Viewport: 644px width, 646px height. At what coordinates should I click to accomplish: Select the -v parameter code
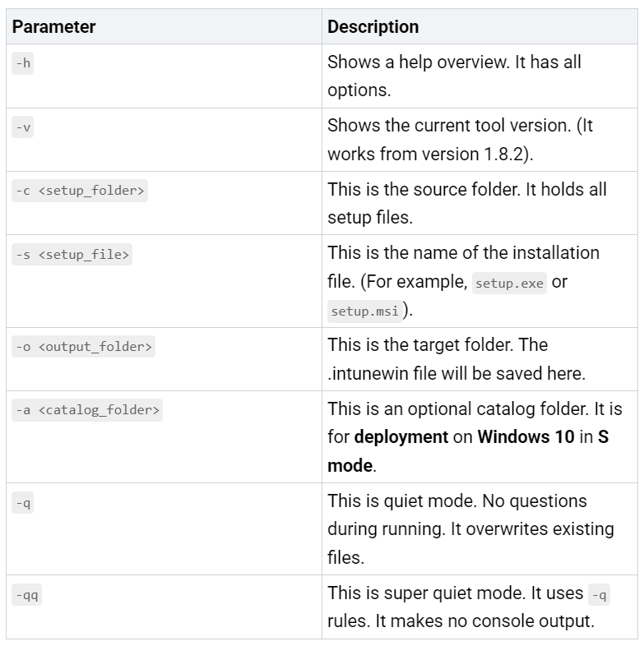point(22,128)
